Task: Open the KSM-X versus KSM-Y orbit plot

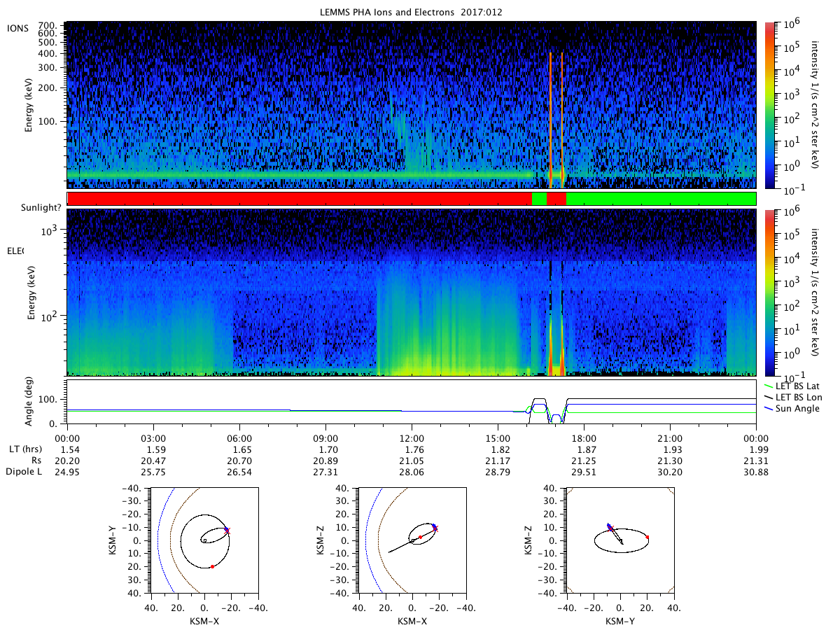Action: point(204,540)
